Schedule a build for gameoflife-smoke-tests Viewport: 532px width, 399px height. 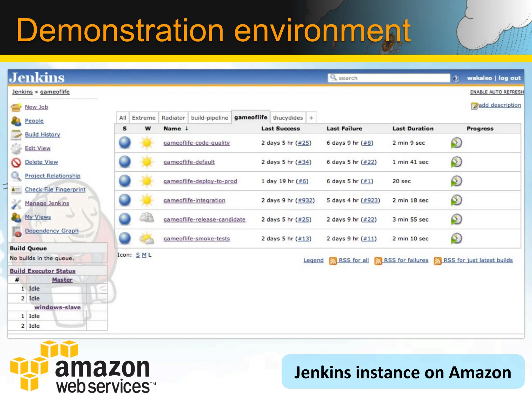[x=456, y=238]
